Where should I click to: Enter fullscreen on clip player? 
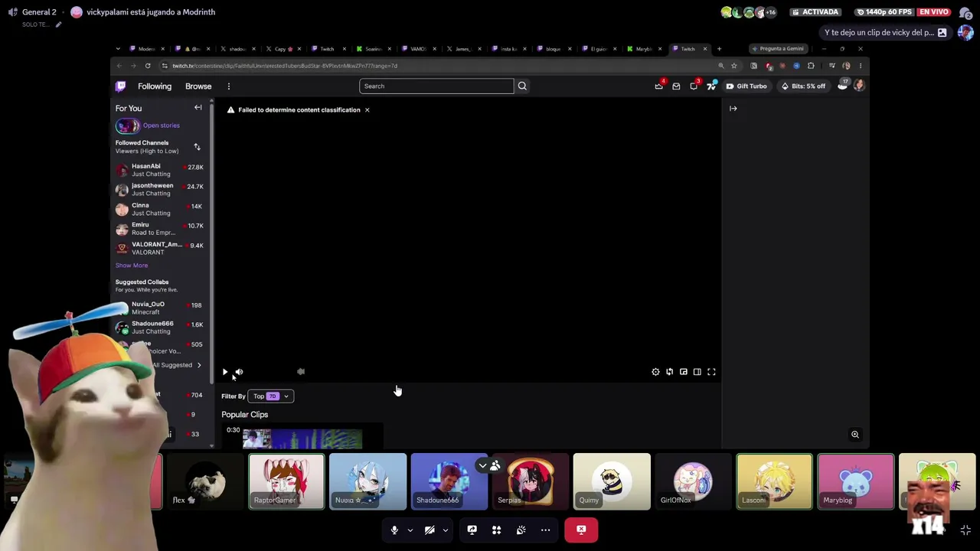tap(711, 372)
